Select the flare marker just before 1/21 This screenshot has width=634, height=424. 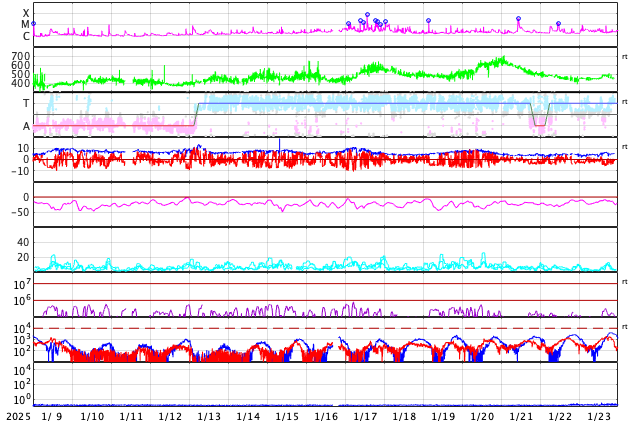click(x=518, y=19)
